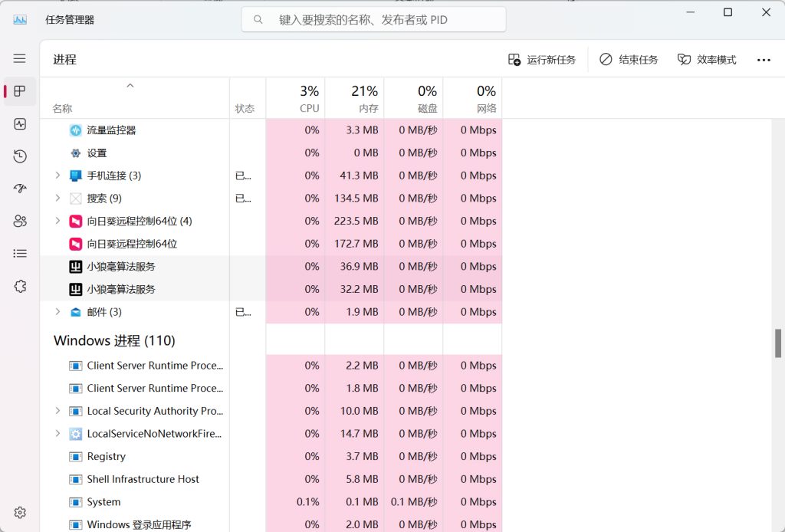Viewport: 785px width, 532px height.
Task: Focus the search box for name or PID
Action: (373, 20)
